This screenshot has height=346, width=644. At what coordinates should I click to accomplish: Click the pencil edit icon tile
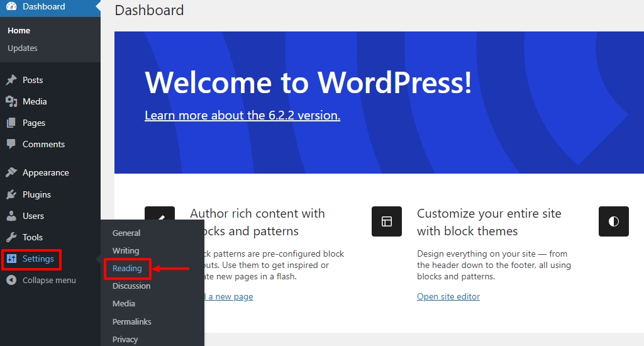coord(160,214)
